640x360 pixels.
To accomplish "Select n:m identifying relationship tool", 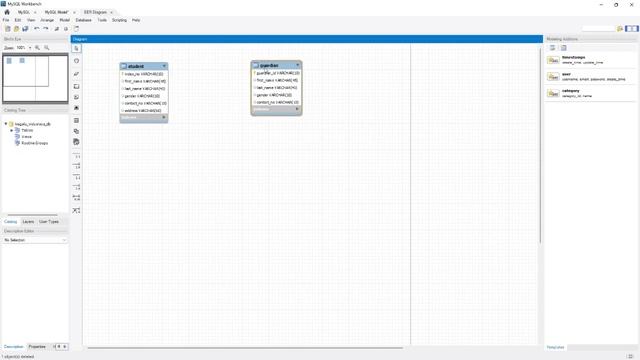I will (76, 198).
